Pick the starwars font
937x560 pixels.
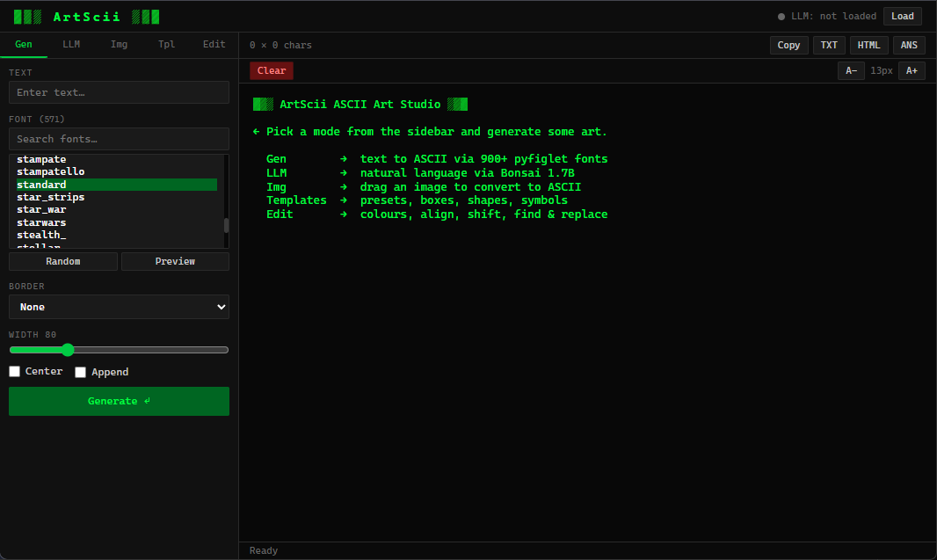117,222
